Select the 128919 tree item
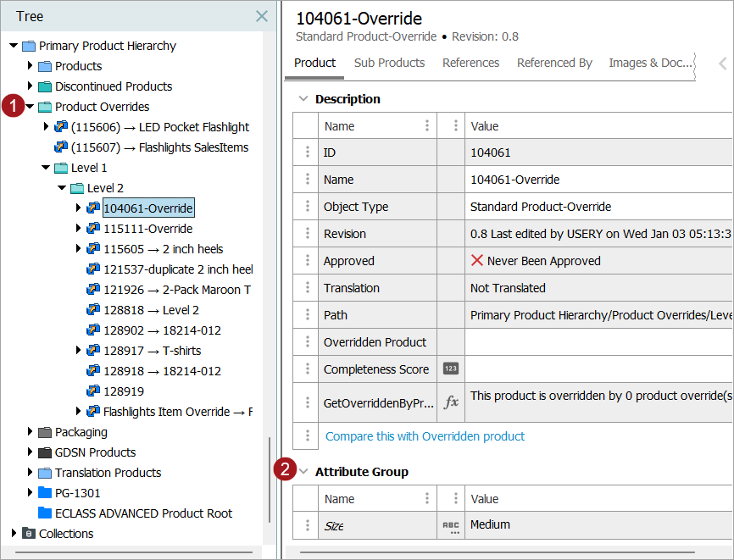Viewport: 734px width, 560px height. click(x=123, y=391)
